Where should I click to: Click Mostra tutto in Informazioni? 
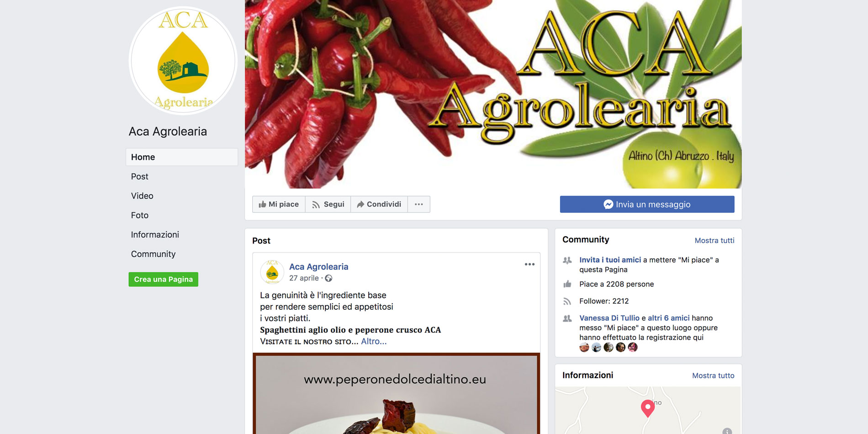click(x=713, y=376)
